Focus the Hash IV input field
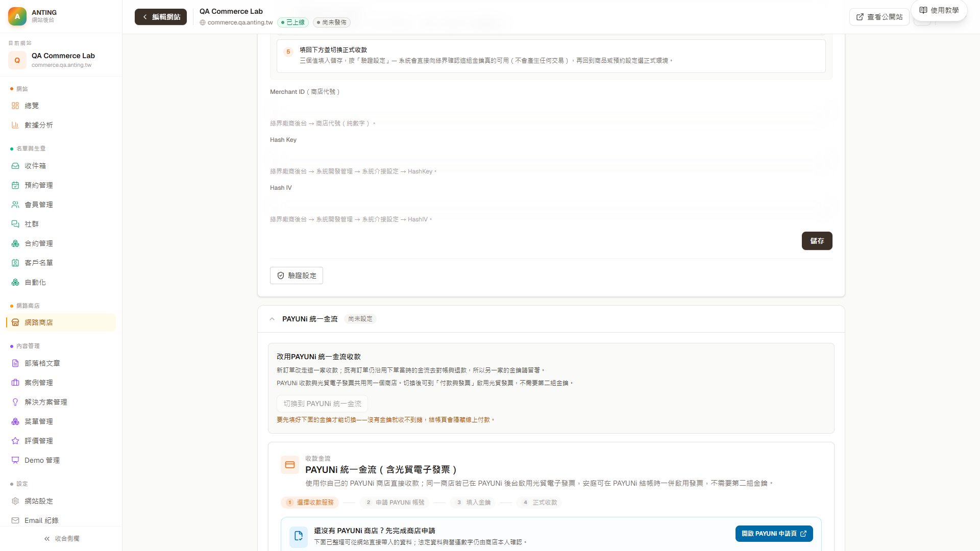This screenshot has height=551, width=980. (551, 204)
